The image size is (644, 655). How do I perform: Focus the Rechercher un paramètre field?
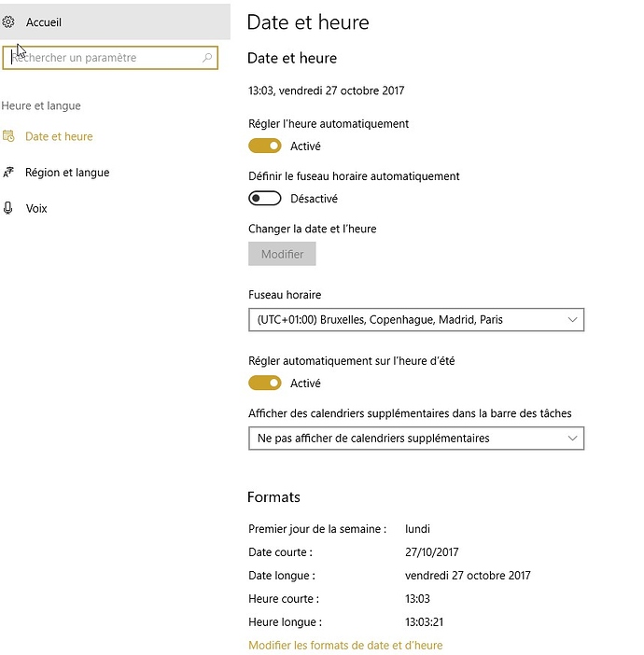[x=110, y=58]
